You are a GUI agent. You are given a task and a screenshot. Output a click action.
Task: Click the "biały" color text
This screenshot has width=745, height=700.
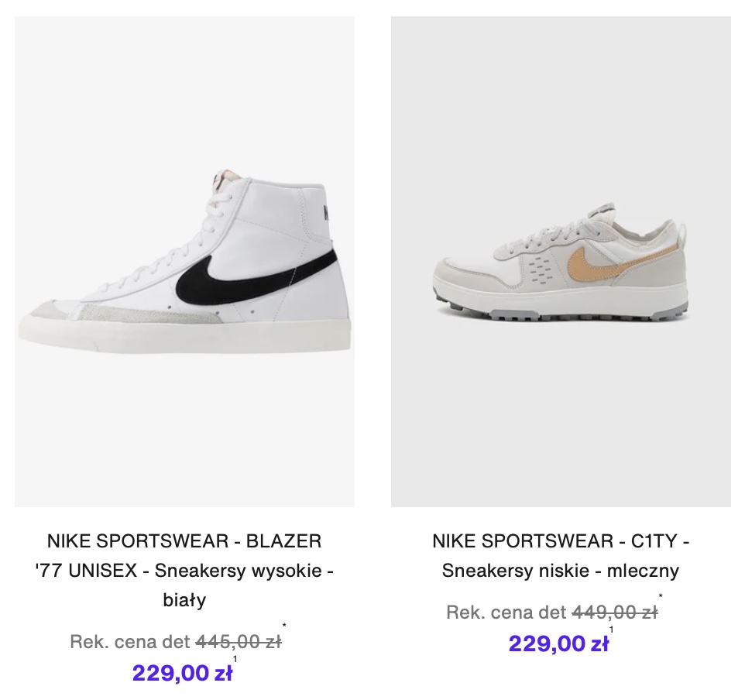[x=184, y=600]
